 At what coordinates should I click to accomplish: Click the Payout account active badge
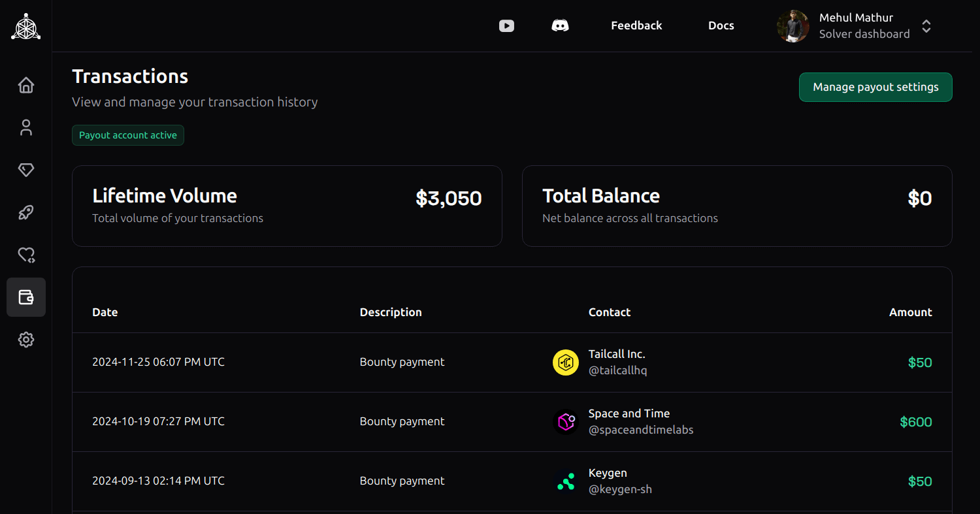pos(128,135)
